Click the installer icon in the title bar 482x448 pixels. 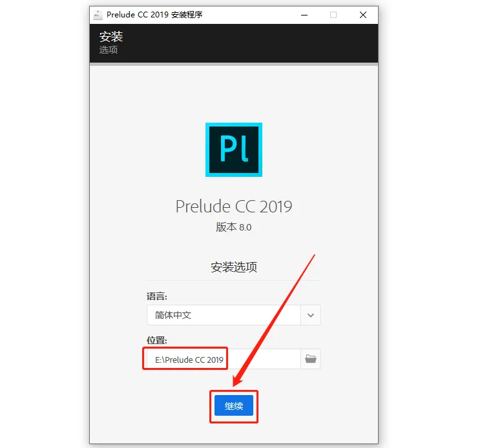pyautogui.click(x=98, y=15)
